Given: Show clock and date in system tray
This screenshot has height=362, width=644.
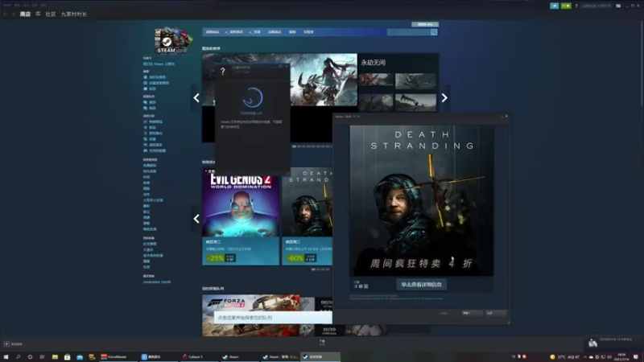Looking at the screenshot, I should pyautogui.click(x=621, y=357).
